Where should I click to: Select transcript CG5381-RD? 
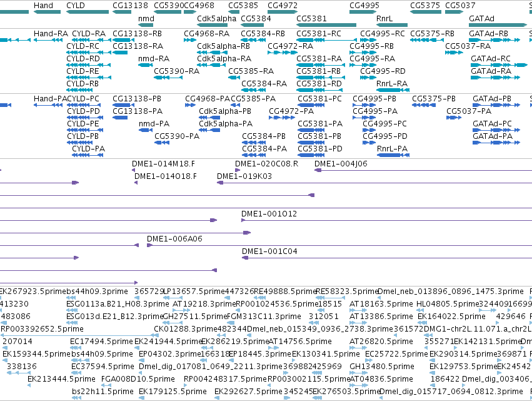click(319, 84)
